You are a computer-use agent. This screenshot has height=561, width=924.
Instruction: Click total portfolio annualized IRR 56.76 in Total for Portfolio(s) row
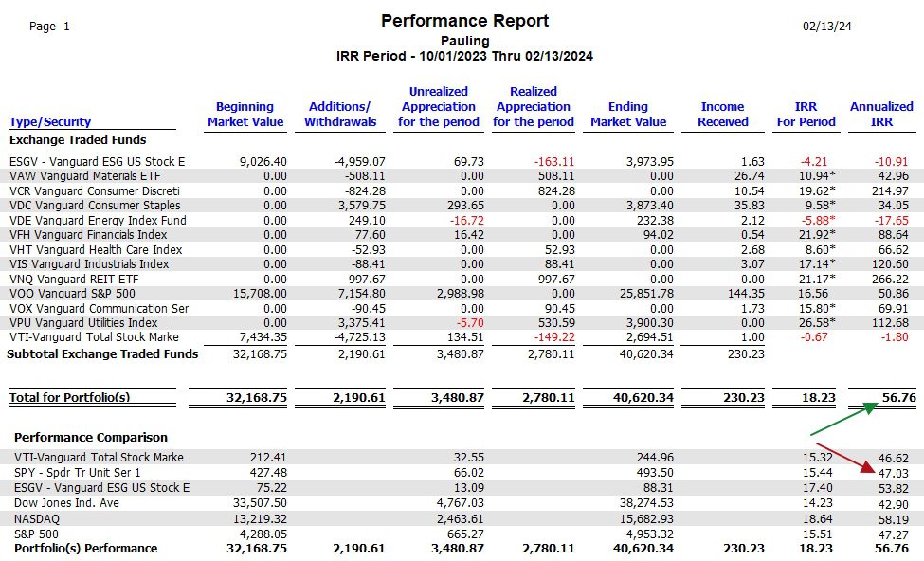pos(899,398)
